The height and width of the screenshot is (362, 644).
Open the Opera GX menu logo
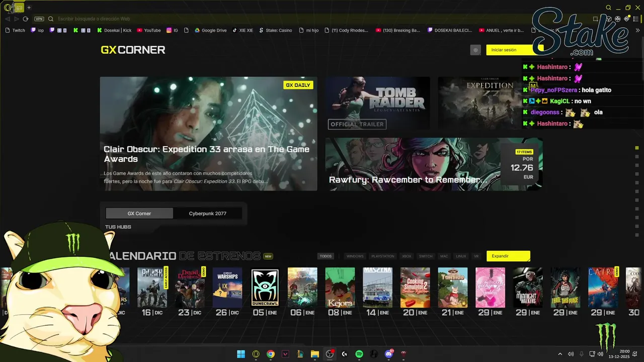point(8,8)
